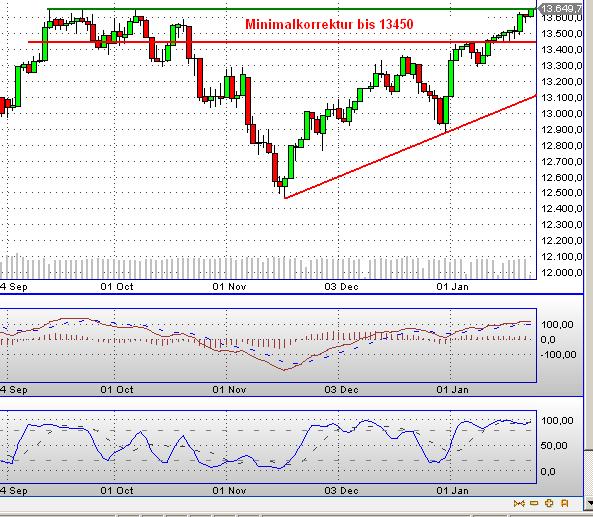The height and width of the screenshot is (517, 593).
Task: Click the 12.800,0 price axis label
Action: (x=562, y=146)
